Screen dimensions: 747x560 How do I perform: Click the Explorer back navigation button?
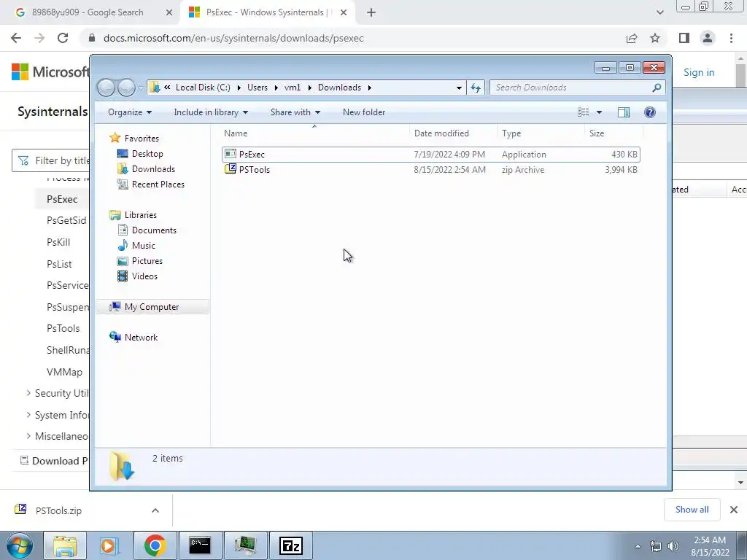point(106,87)
